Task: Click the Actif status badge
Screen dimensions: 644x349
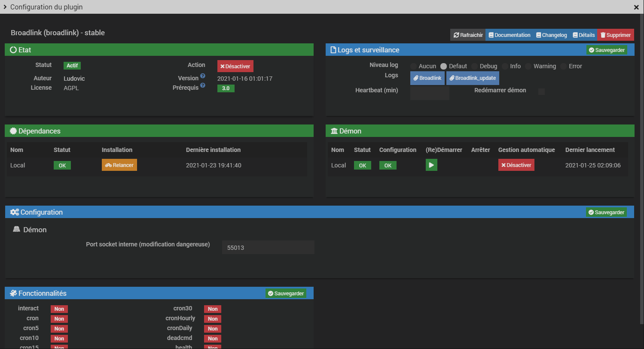Action: tap(72, 66)
